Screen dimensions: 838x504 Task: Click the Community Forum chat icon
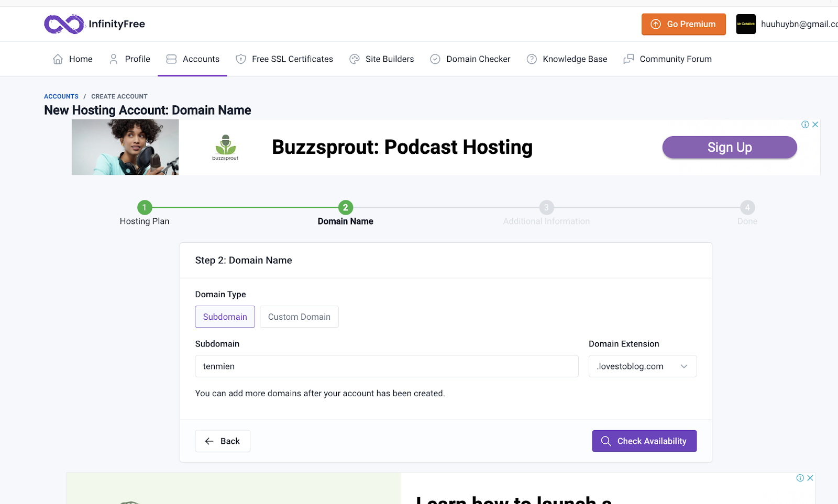[629, 59]
